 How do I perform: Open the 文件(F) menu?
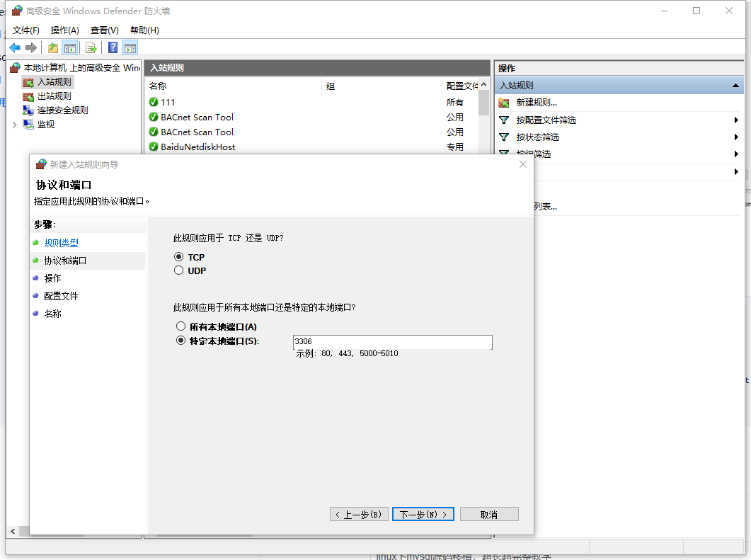pos(26,30)
